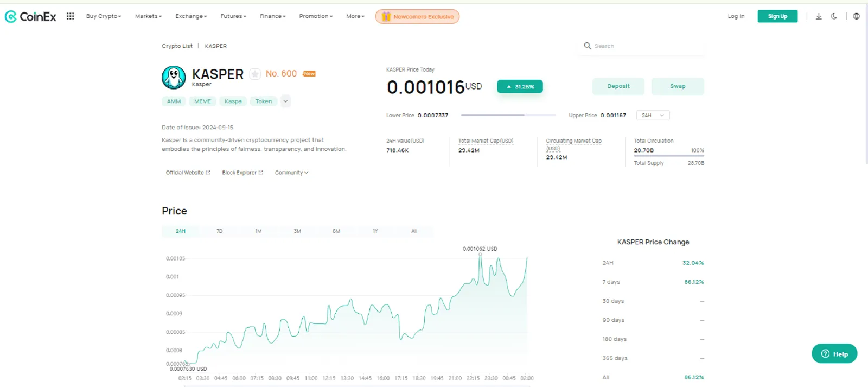Switch chart to 3M
The height and width of the screenshot is (387, 868).
coord(297,231)
